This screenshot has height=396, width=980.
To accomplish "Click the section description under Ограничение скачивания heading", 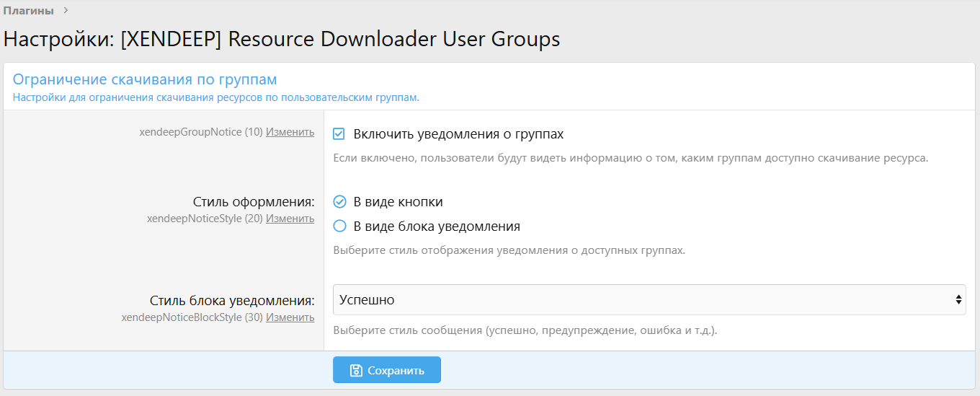I will click(x=216, y=97).
